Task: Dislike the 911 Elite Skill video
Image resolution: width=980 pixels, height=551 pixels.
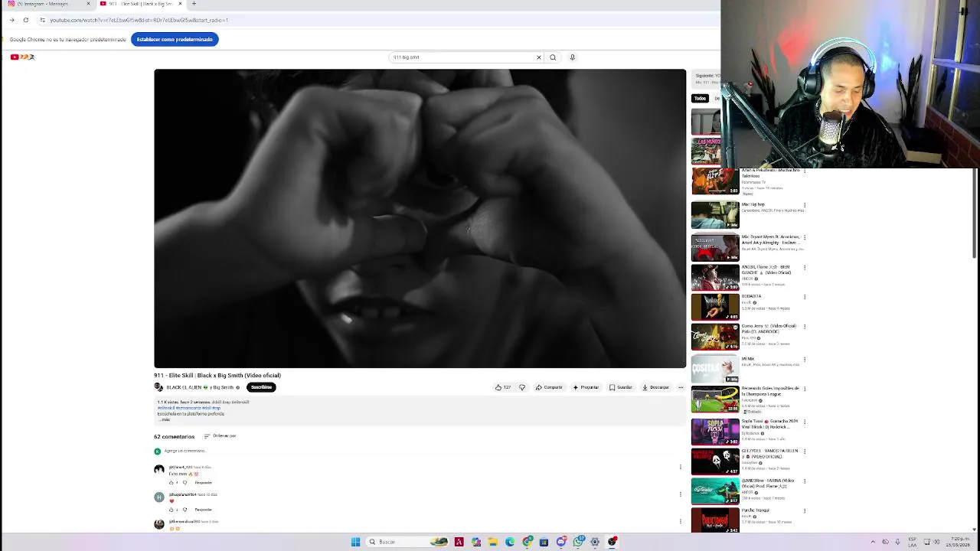Action: (522, 387)
